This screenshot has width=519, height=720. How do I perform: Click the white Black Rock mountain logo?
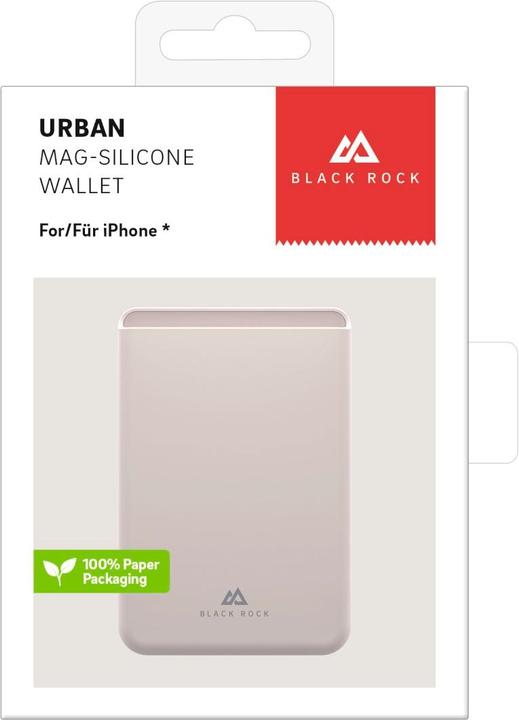tap(354, 147)
